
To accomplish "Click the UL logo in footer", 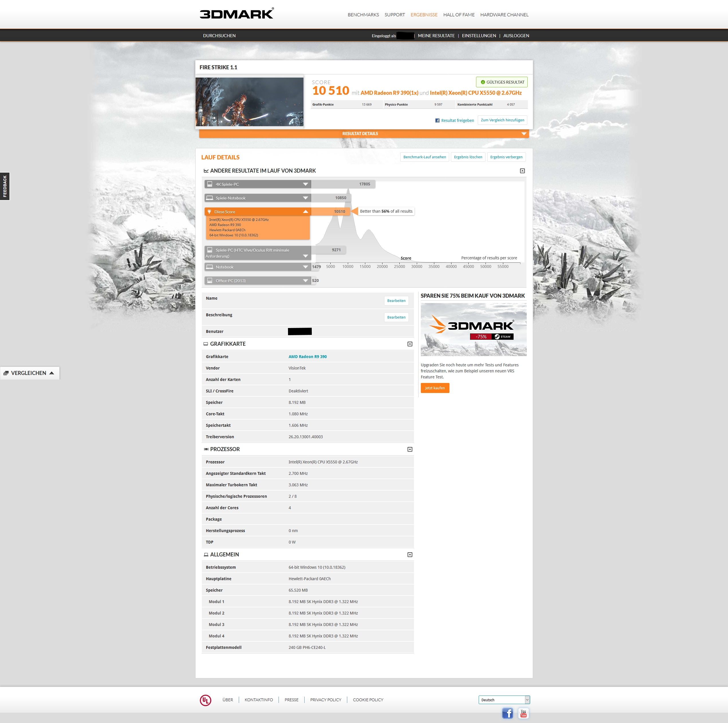I will click(x=205, y=700).
